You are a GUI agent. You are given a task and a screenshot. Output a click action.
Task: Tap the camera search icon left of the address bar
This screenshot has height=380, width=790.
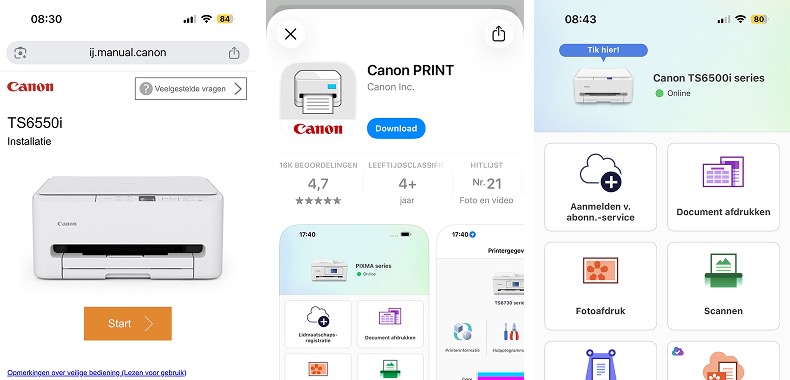click(x=20, y=53)
